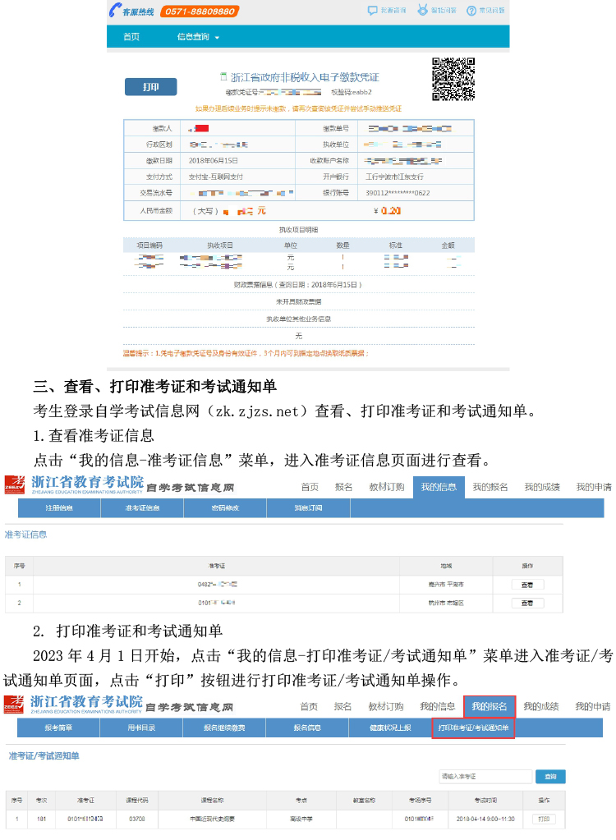Click the exam time 2018-04-14 9:00-11:30
The width and height of the screenshot is (616, 840).
pos(485,819)
